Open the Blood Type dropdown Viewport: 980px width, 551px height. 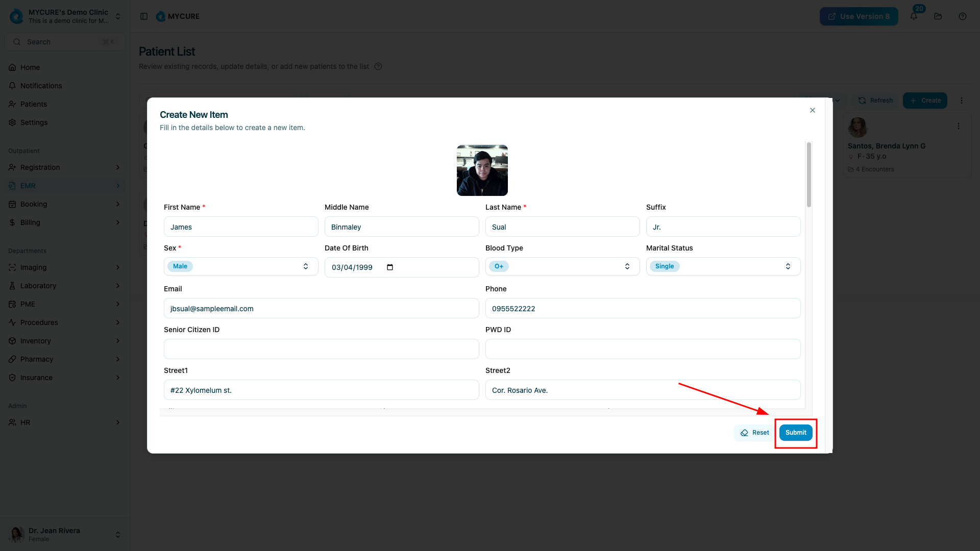[x=562, y=266]
